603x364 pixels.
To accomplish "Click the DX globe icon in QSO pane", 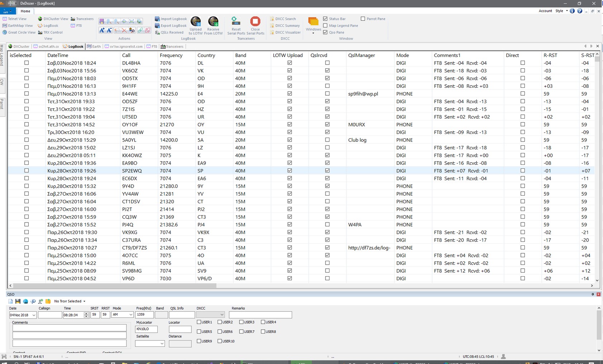I will [x=25, y=301].
